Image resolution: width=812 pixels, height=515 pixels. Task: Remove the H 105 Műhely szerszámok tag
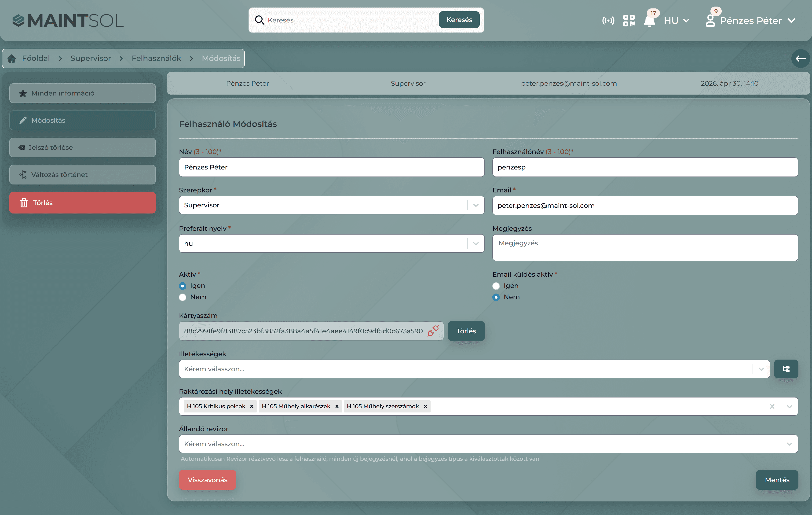425,406
